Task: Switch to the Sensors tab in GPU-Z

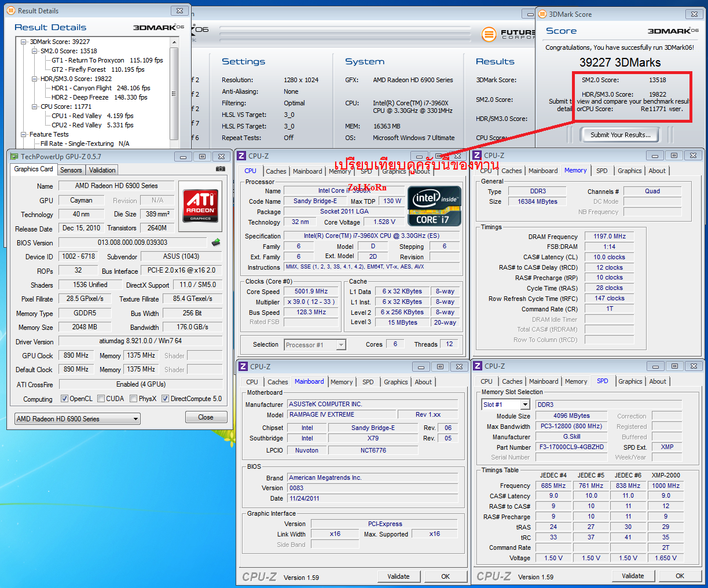Action: point(71,170)
